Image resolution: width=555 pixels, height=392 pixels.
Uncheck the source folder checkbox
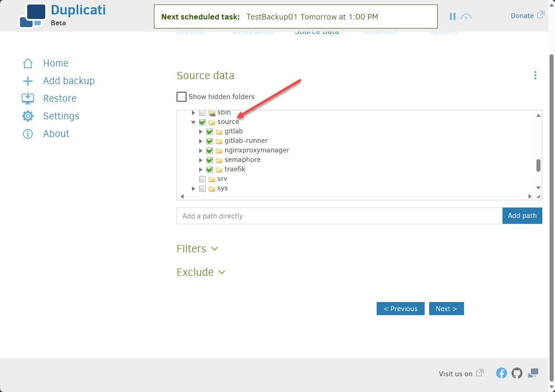pos(202,122)
